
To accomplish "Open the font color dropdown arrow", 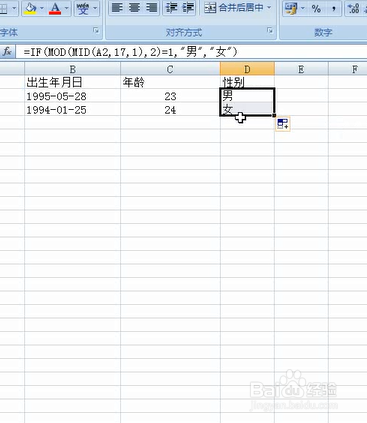I will [67, 8].
